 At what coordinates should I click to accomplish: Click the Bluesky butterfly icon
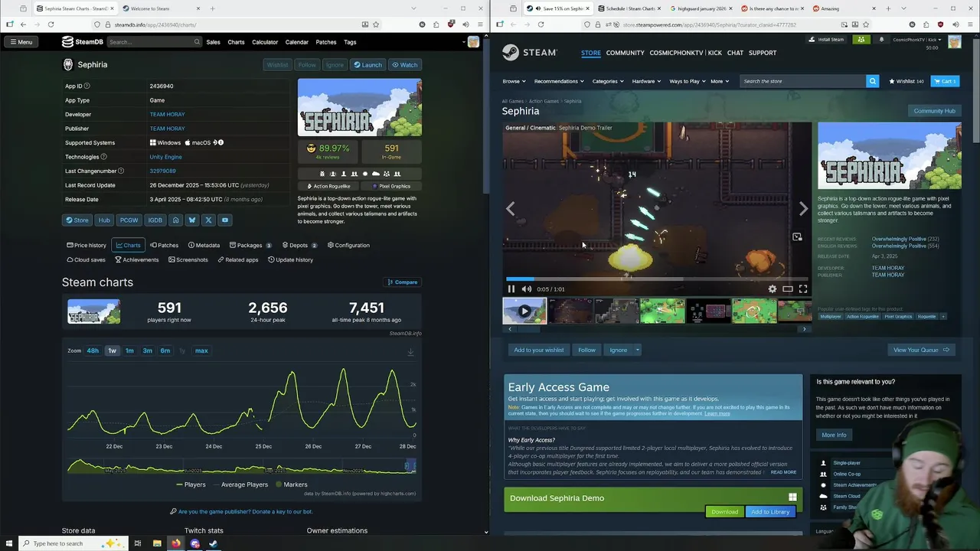pos(192,220)
